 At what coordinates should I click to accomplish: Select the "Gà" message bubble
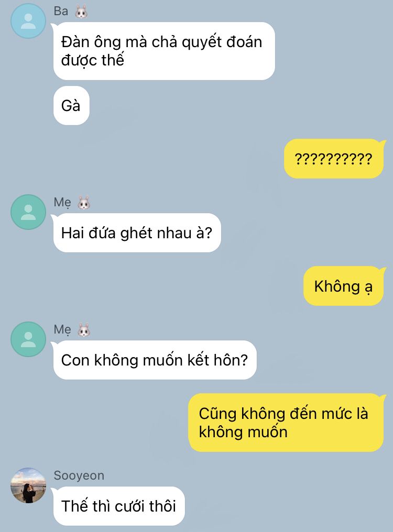[x=71, y=106]
